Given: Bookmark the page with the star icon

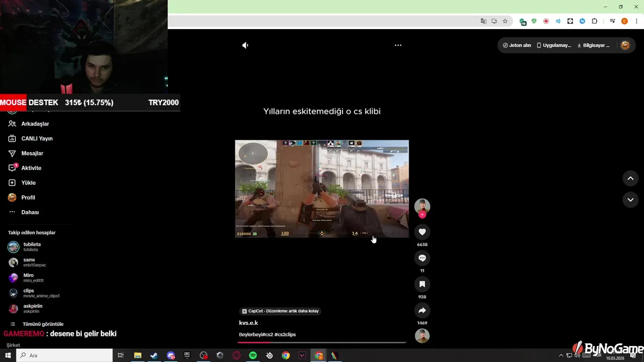Looking at the screenshot, I should (x=505, y=21).
